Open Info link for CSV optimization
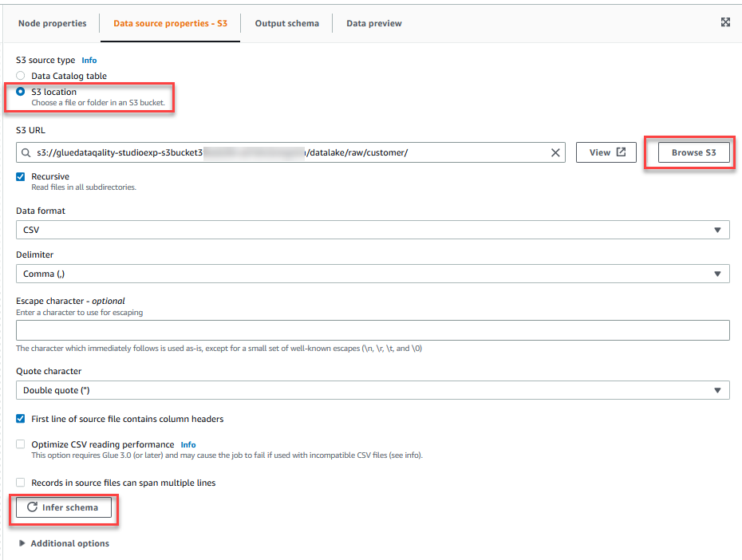 click(187, 444)
